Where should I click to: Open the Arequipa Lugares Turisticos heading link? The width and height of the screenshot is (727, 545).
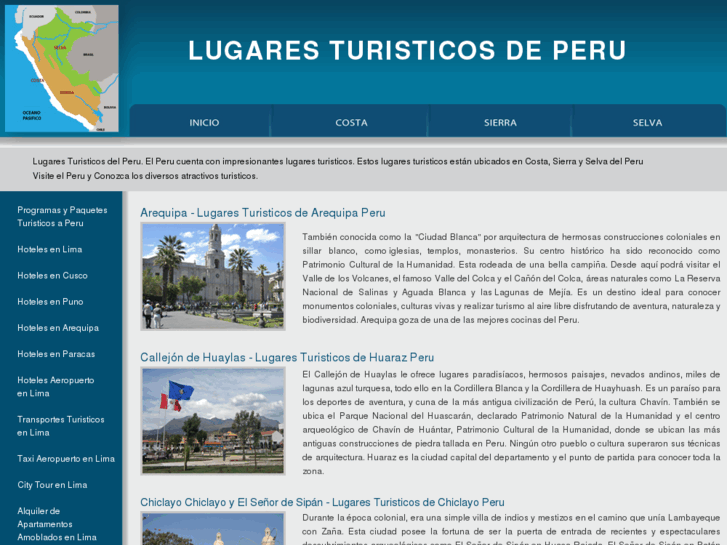pos(263,213)
